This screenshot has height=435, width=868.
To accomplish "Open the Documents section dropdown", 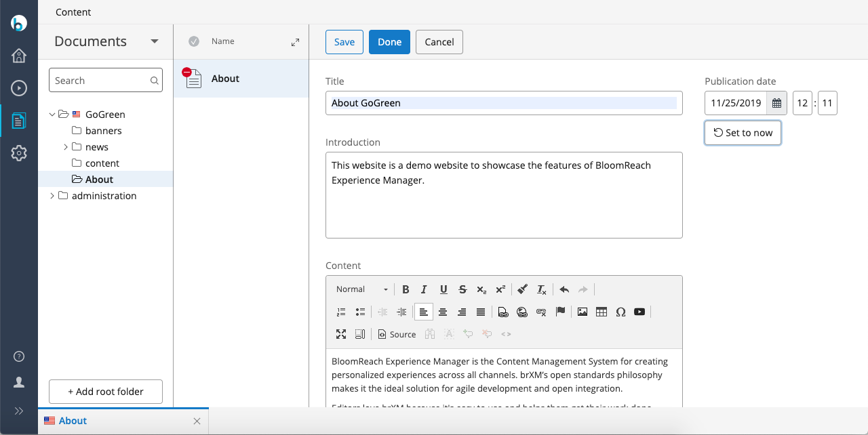I will [x=155, y=41].
